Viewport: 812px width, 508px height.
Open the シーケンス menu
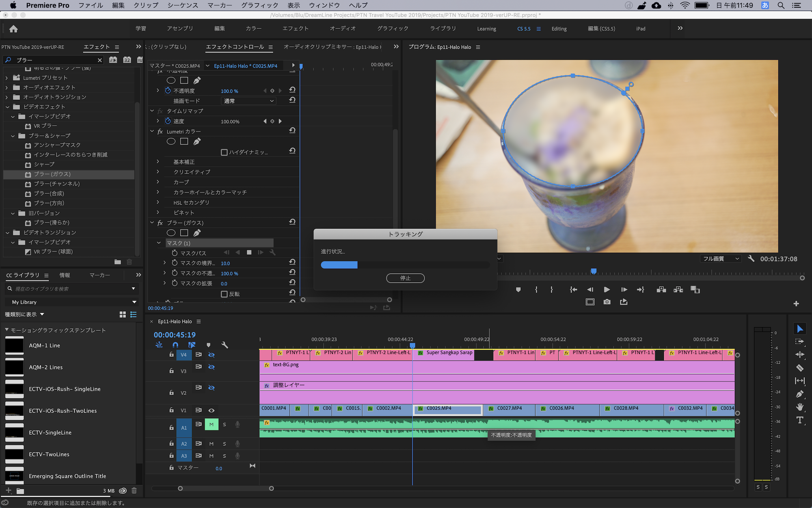(183, 5)
